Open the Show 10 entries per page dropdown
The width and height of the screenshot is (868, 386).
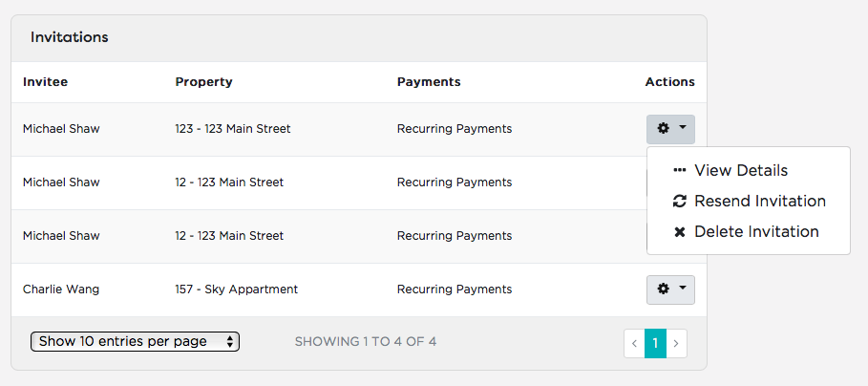coord(135,342)
